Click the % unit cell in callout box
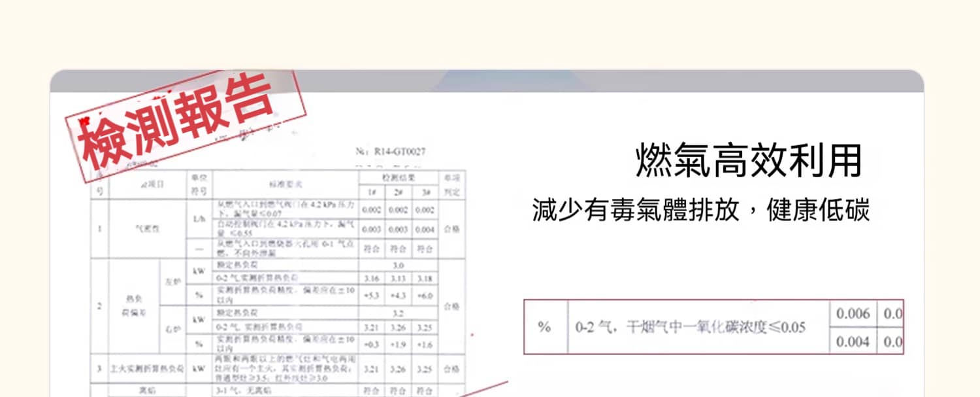This screenshot has height=397, width=980. [544, 326]
